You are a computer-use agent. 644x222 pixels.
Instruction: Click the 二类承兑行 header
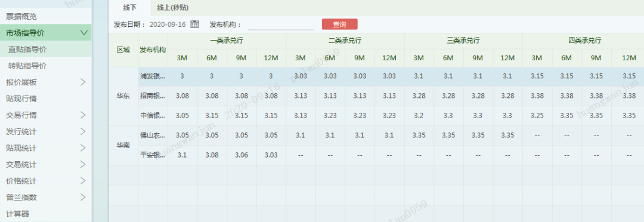(x=345, y=41)
